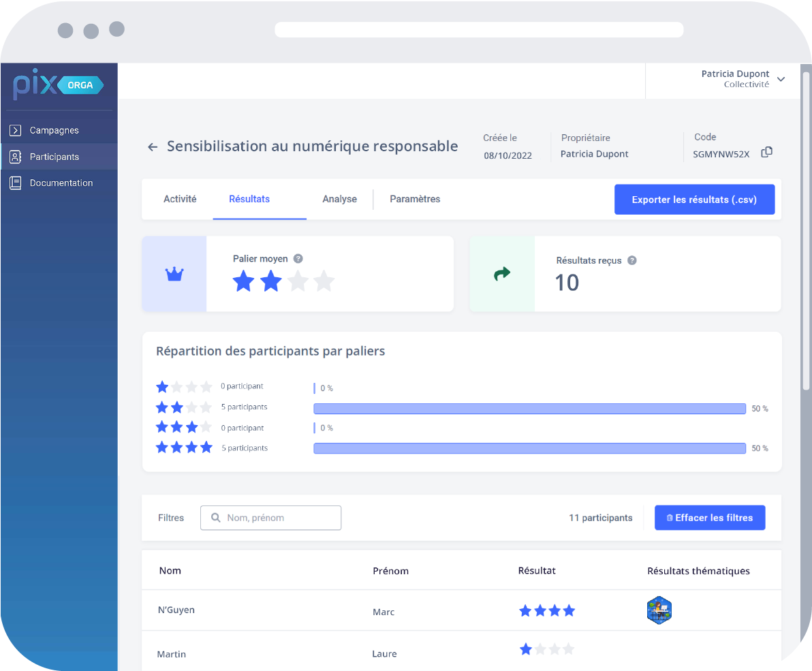Open Participants in the sidebar
Viewport: 812px width, 671px height.
[54, 157]
